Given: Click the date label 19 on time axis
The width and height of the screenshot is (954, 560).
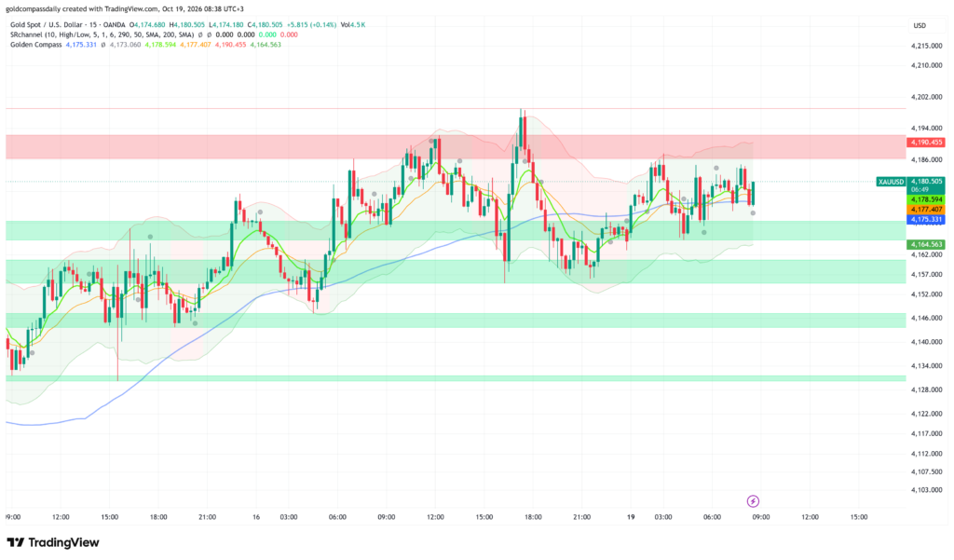Looking at the screenshot, I should point(631,517).
